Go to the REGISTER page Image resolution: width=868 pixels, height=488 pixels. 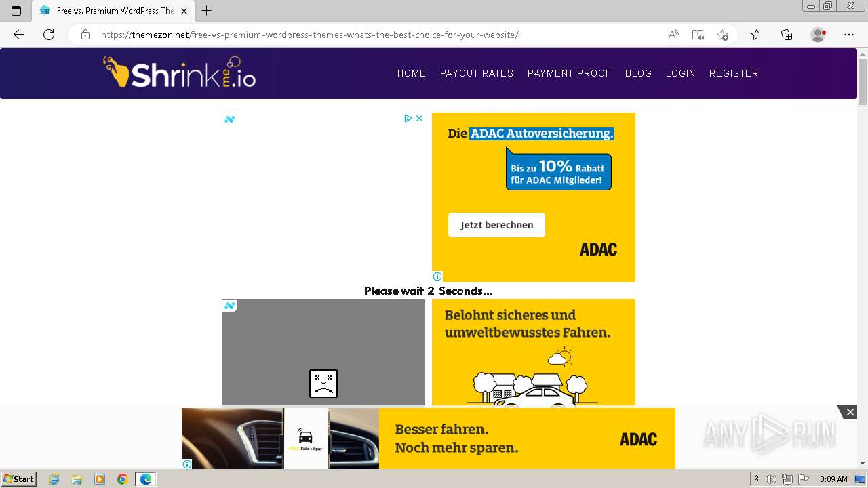click(x=734, y=73)
